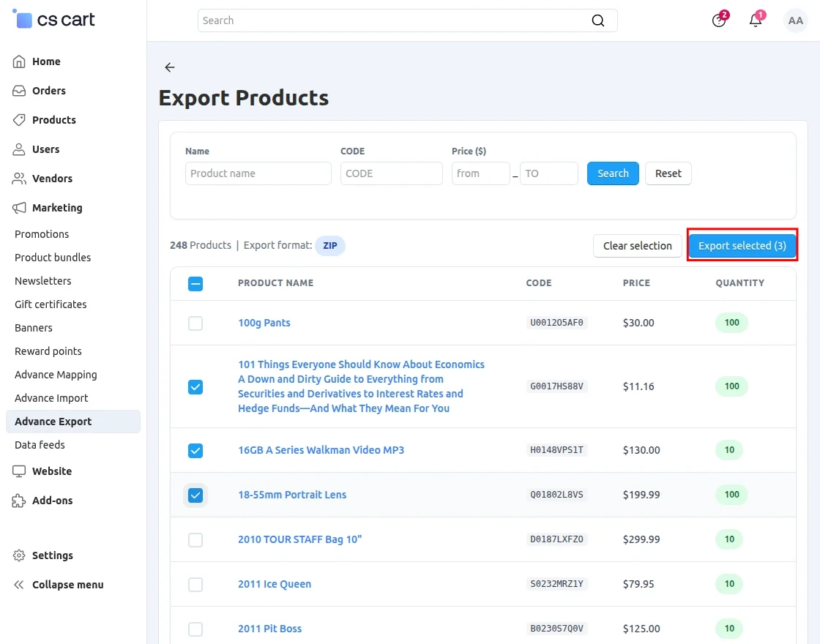This screenshot has width=820, height=644.
Task: Click the Settings gear icon
Action: [19, 555]
